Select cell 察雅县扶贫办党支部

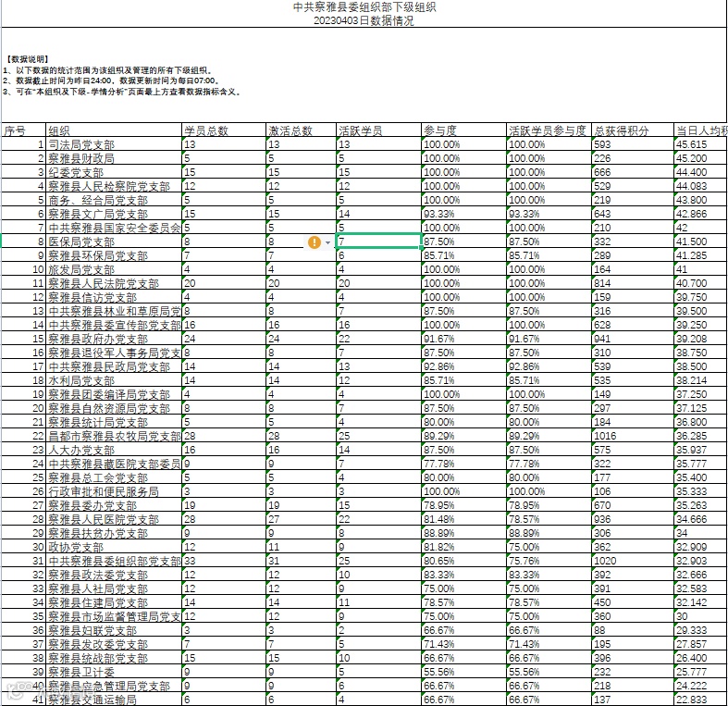pyautogui.click(x=114, y=533)
